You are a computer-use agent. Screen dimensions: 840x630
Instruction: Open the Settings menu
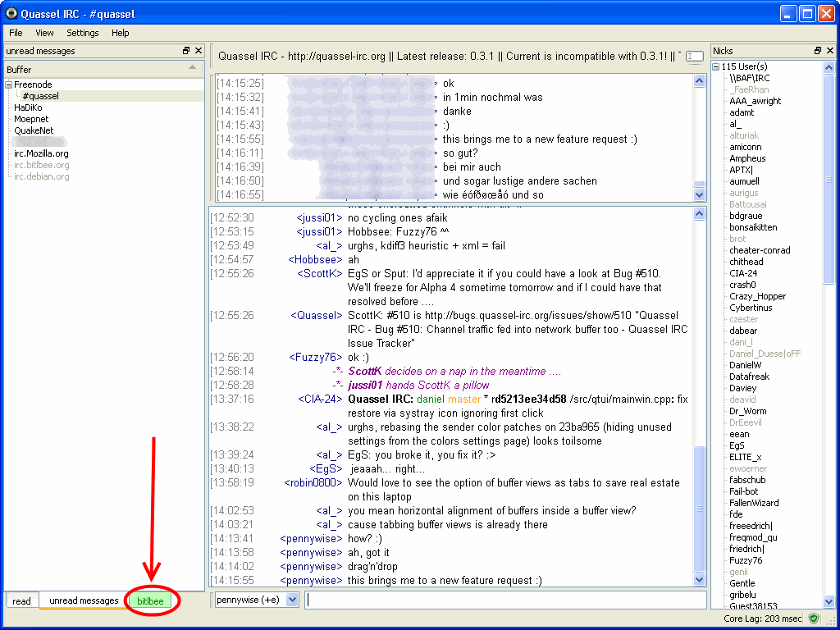pos(83,33)
